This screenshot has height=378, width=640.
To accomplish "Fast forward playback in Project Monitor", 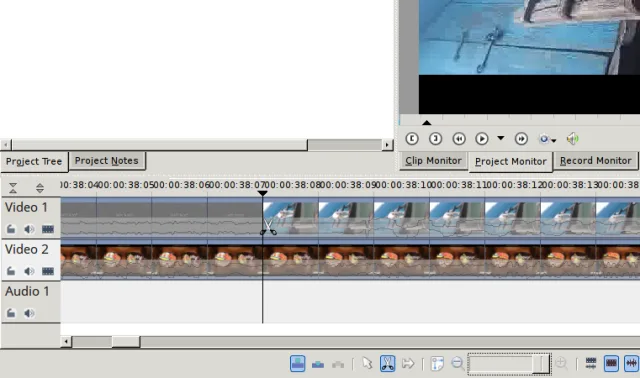I will click(521, 139).
